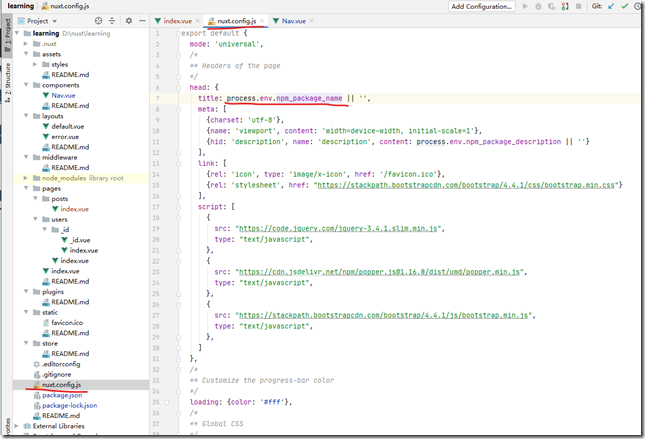Expand the node_modules folder
645x439 pixels.
[26, 178]
